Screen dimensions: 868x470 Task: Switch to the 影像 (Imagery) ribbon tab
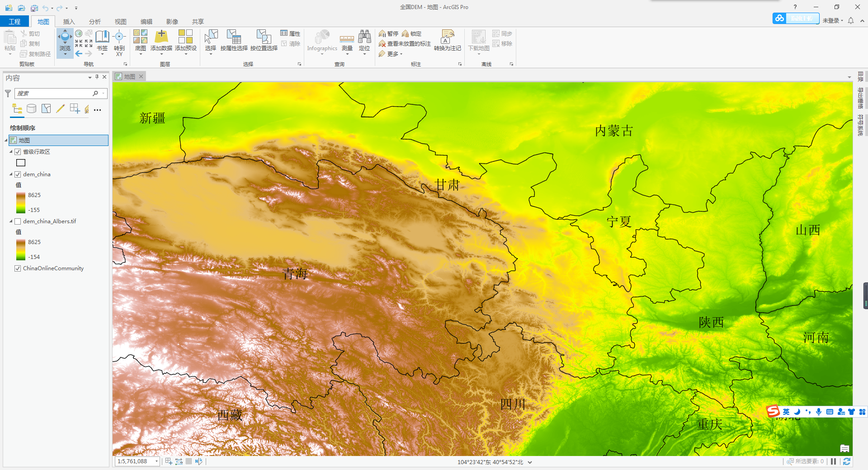coord(172,22)
